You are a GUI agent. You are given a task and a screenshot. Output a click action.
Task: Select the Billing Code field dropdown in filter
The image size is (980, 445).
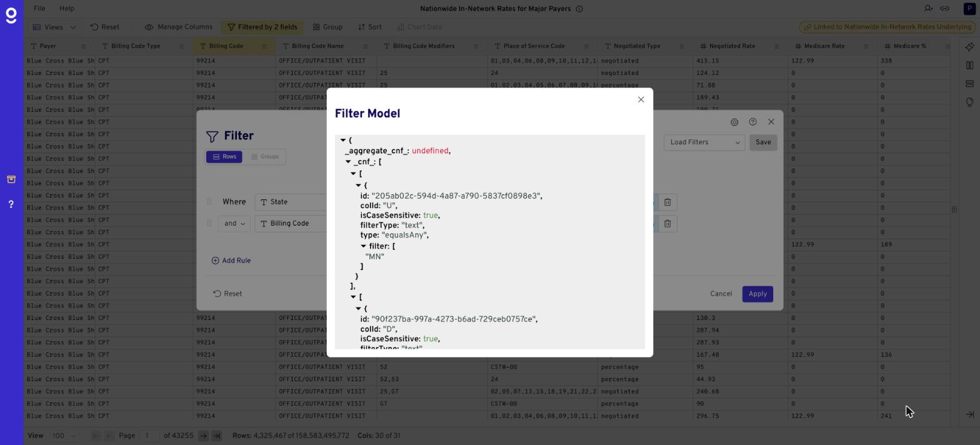pyautogui.click(x=291, y=224)
